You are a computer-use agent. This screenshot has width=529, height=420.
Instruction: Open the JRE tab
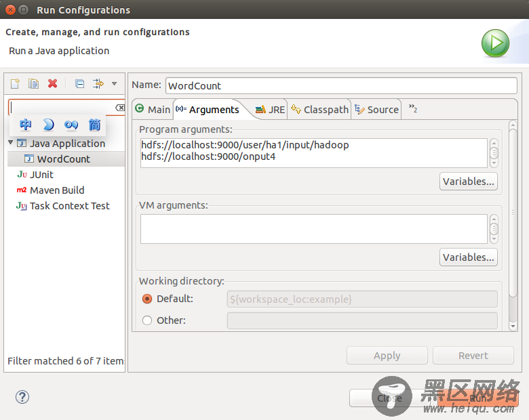[270, 109]
